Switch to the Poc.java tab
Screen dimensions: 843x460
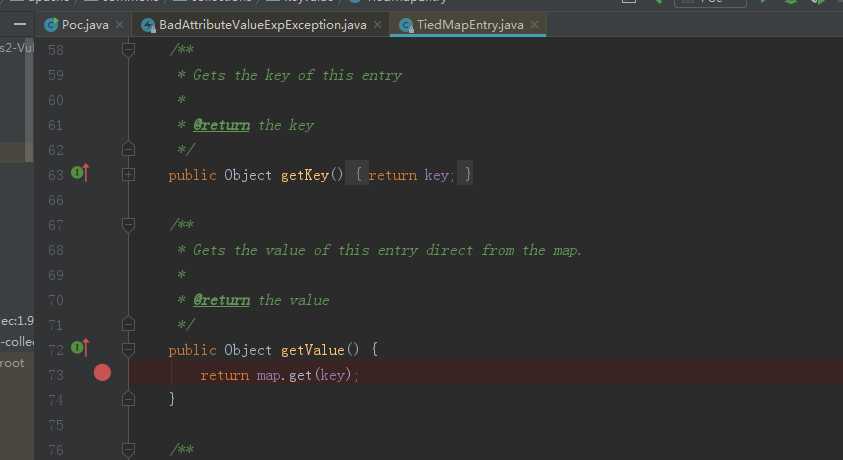tap(84, 25)
